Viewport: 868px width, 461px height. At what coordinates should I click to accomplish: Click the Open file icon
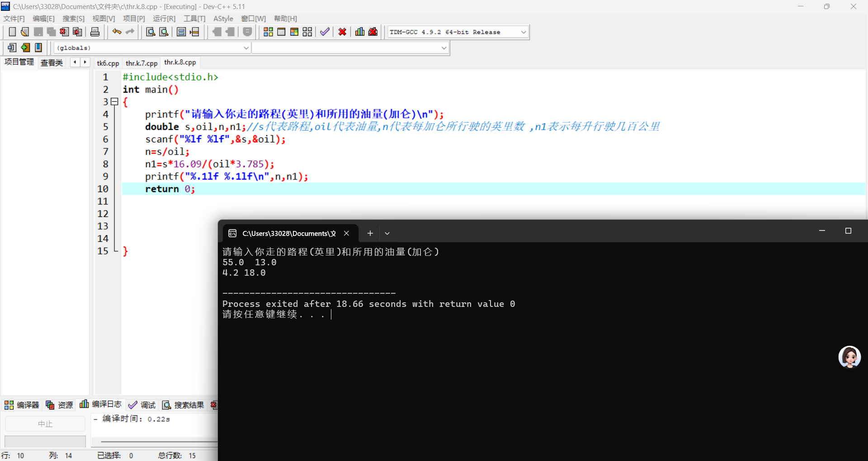pyautogui.click(x=25, y=32)
